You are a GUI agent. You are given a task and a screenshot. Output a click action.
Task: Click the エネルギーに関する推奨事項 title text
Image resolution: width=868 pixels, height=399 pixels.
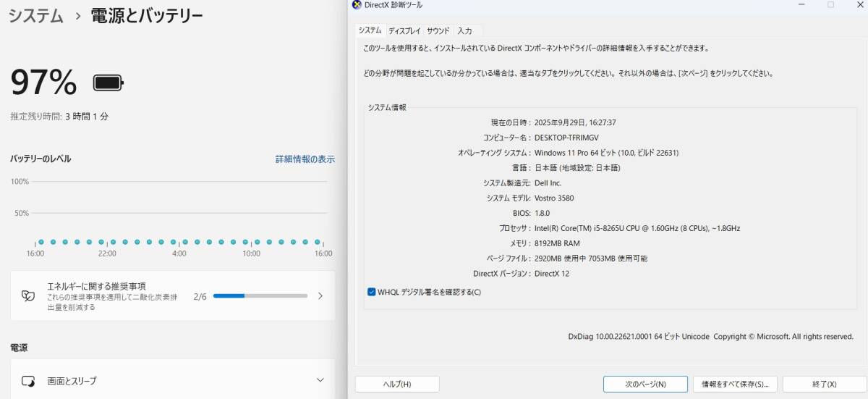tap(96, 287)
